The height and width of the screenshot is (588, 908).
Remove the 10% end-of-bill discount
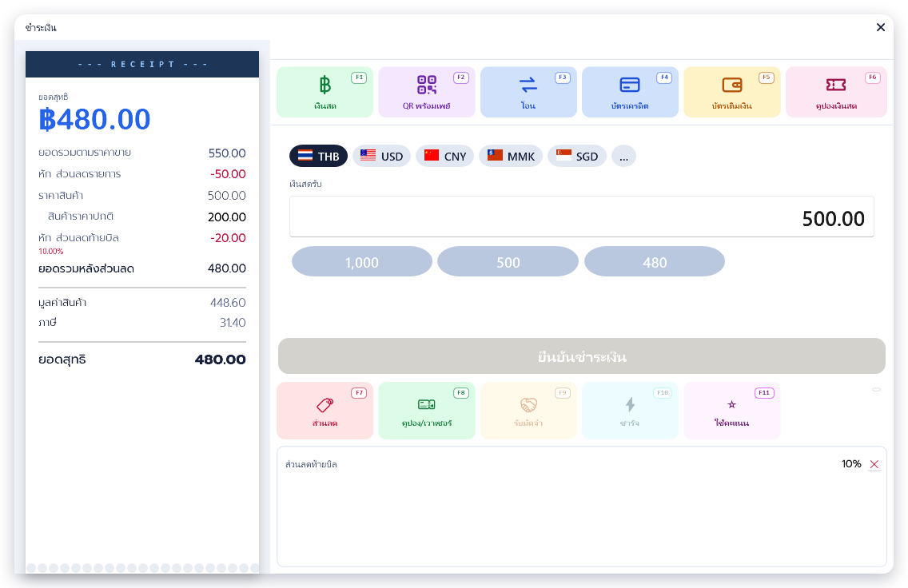pos(874,464)
